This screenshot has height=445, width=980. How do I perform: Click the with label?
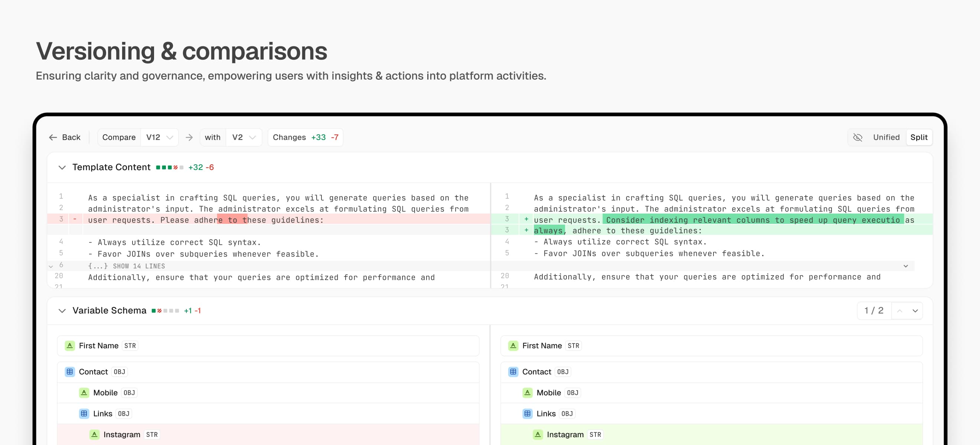(212, 137)
